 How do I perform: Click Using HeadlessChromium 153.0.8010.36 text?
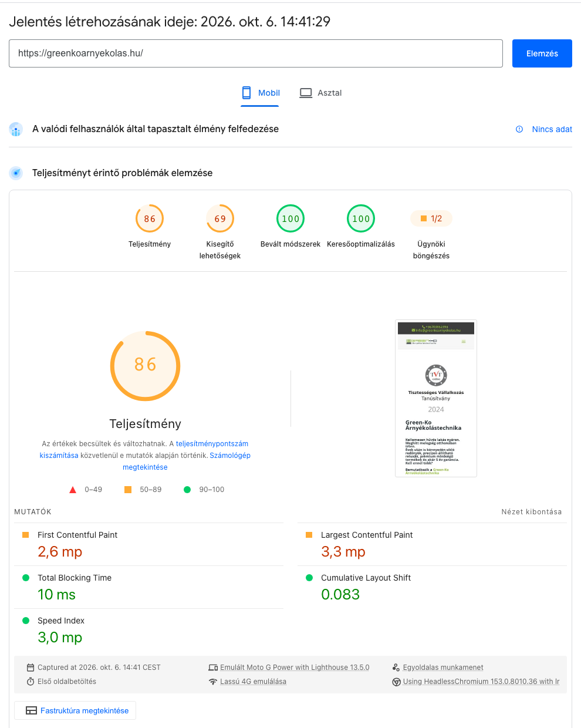[x=481, y=682]
